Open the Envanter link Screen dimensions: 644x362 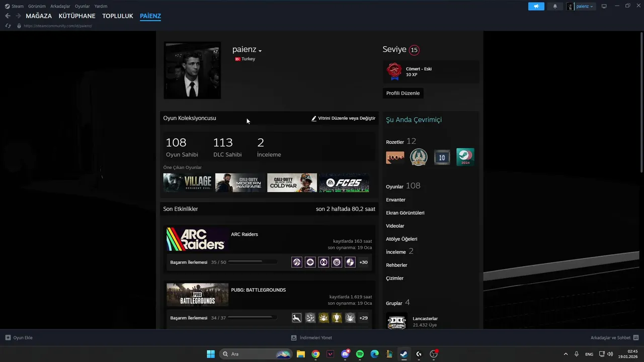pos(395,200)
